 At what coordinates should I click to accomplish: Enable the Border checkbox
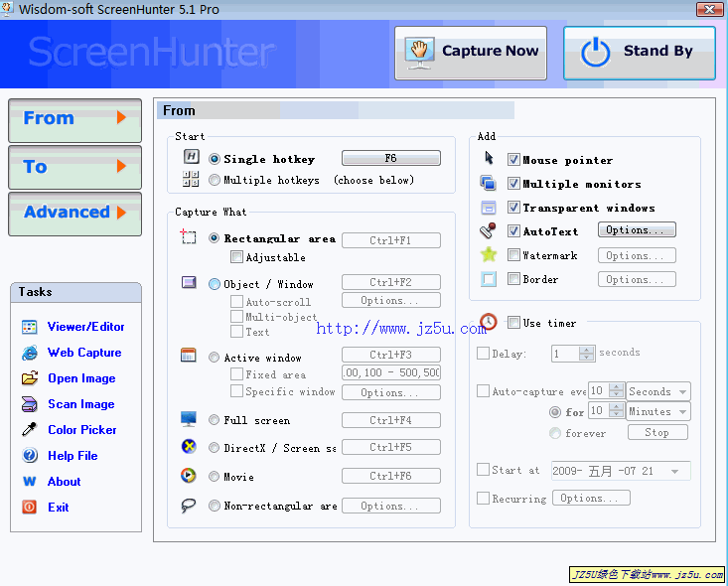click(513, 279)
